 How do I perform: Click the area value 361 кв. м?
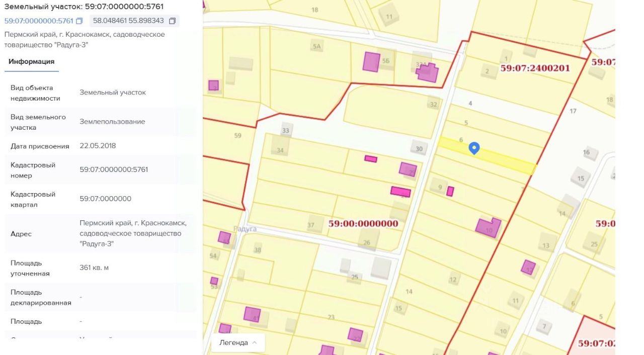pyautogui.click(x=94, y=268)
